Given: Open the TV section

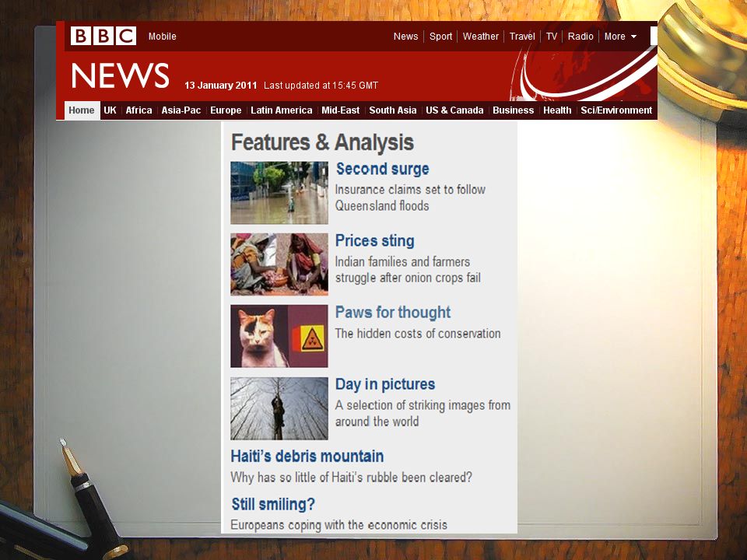Looking at the screenshot, I should click(551, 37).
